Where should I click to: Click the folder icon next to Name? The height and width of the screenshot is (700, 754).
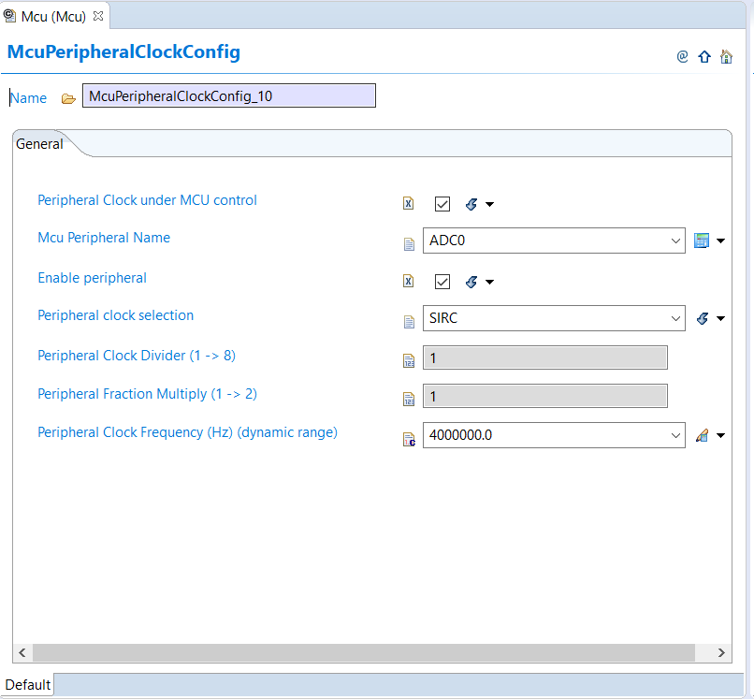(x=68, y=98)
